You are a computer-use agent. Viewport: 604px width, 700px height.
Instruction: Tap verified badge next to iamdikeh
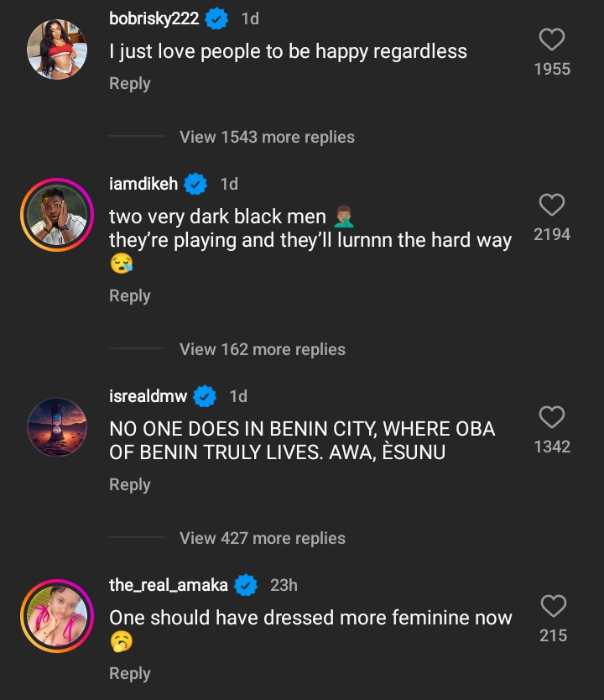[196, 183]
